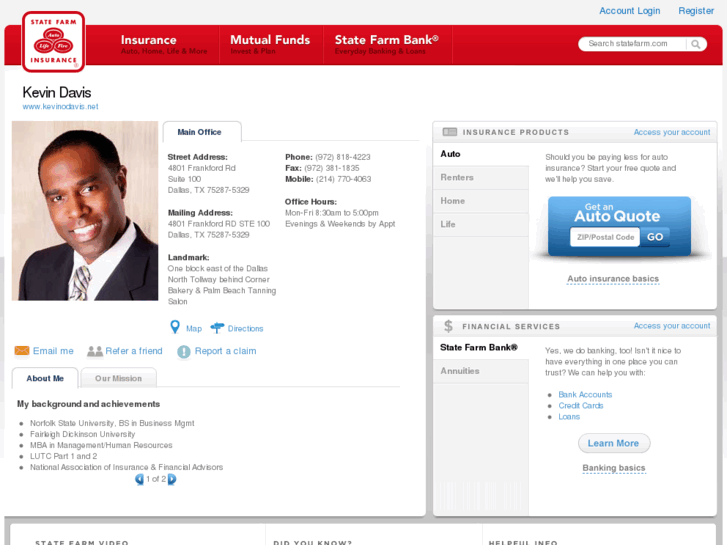
Task: Click the Map link
Action: [194, 328]
